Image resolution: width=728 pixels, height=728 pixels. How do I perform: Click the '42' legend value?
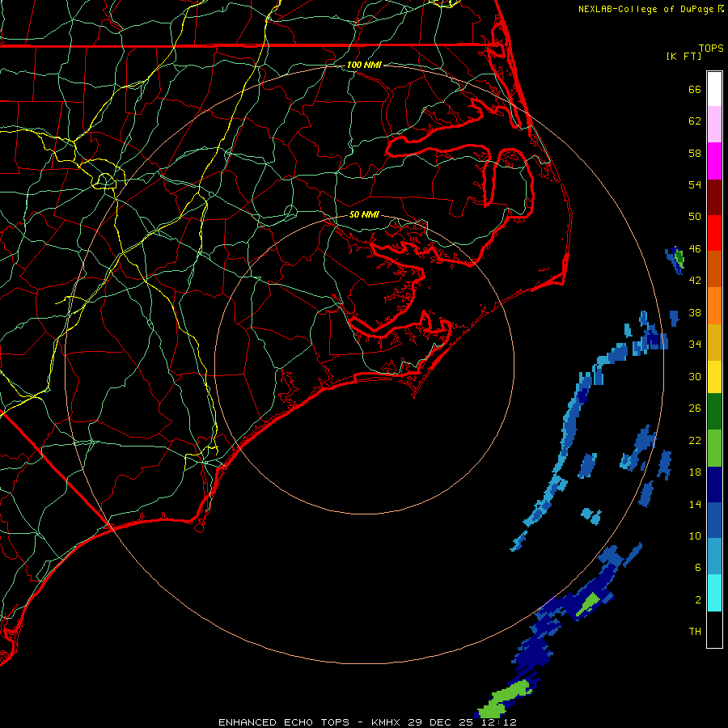[695, 281]
